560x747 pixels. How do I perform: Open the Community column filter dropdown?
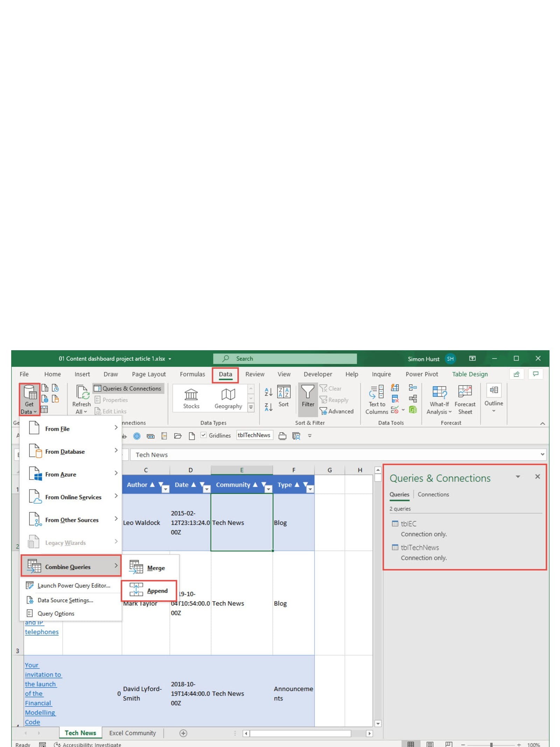tap(268, 489)
